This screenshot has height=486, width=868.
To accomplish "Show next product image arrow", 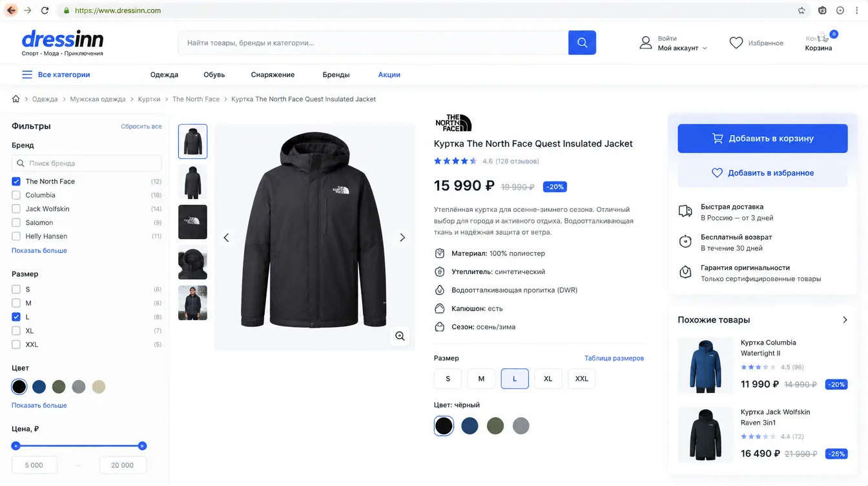I will 402,237.
